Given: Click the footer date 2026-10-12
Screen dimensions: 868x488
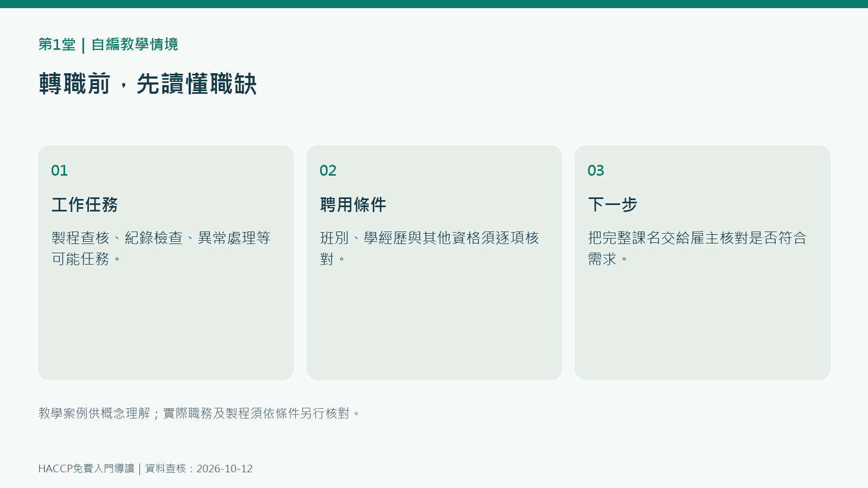Looking at the screenshot, I should click(x=225, y=468).
